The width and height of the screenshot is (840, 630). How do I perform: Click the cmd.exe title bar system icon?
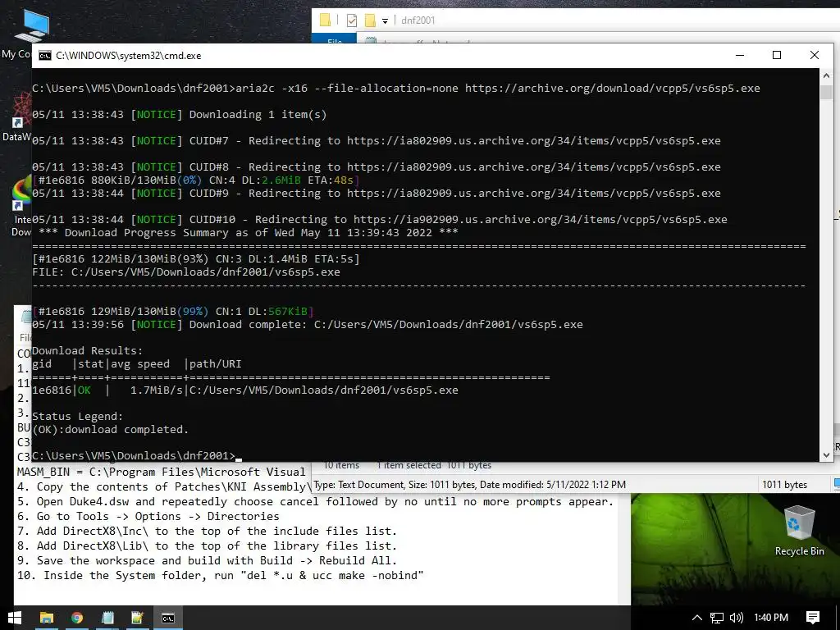click(x=45, y=56)
